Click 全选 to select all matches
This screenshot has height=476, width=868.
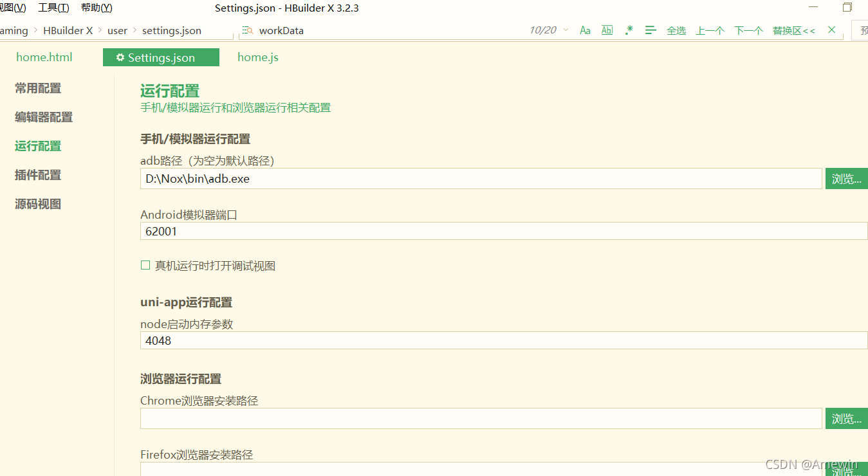click(676, 30)
